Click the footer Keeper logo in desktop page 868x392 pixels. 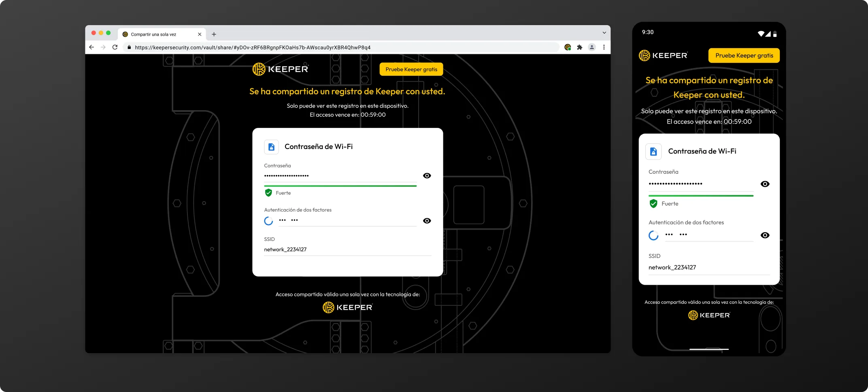click(348, 307)
